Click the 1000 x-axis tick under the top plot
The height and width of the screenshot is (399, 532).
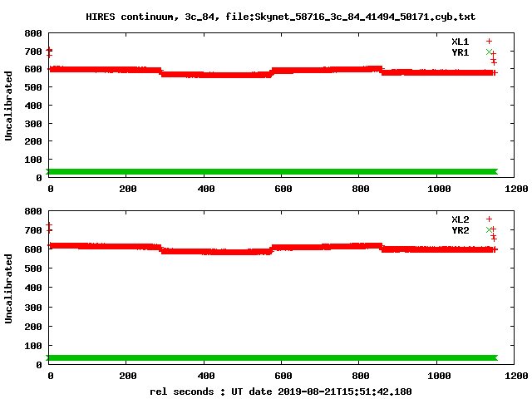click(x=439, y=189)
